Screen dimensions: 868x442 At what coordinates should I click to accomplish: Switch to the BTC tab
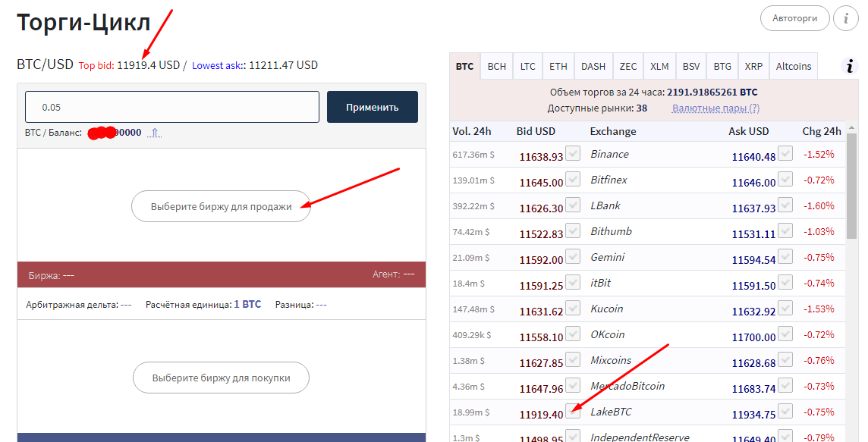point(464,67)
